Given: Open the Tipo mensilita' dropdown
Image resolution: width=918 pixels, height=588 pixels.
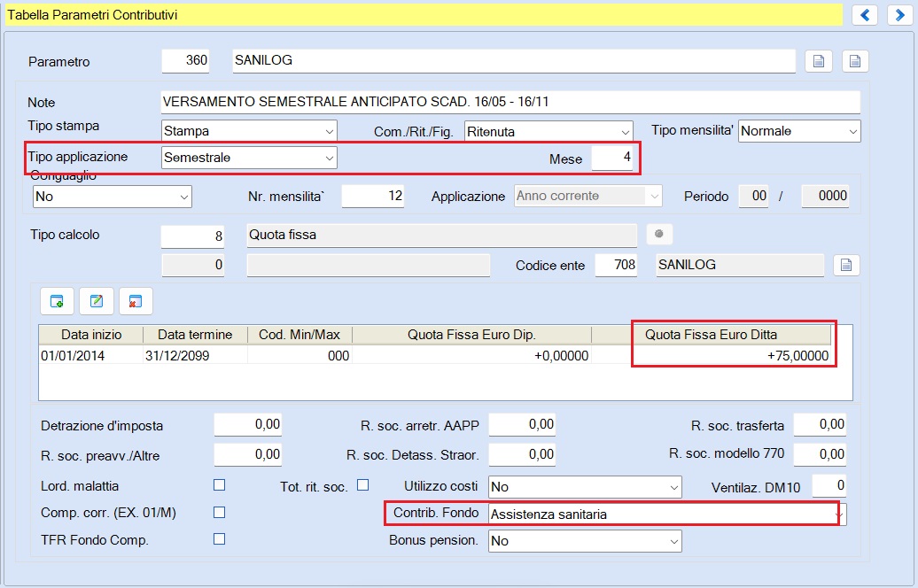Looking at the screenshot, I should (799, 131).
